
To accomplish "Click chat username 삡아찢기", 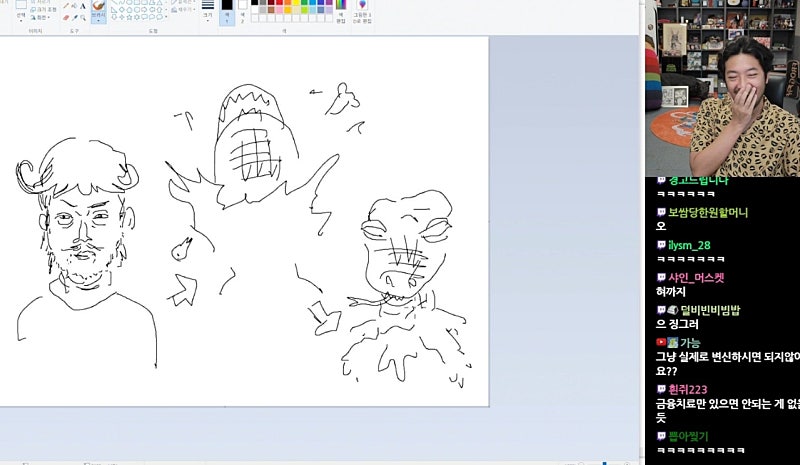I will tap(688, 436).
